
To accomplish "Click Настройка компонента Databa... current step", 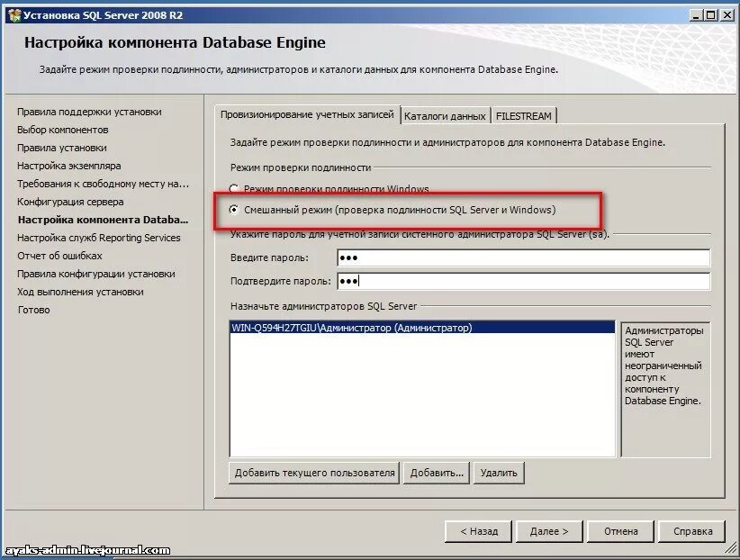I will click(x=103, y=220).
